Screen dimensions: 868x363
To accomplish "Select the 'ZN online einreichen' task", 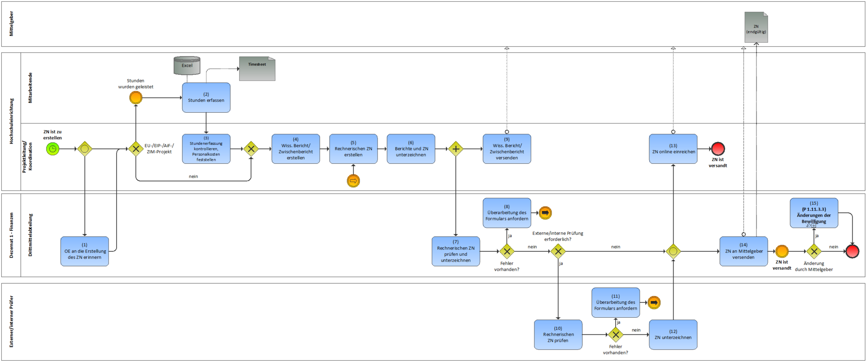I will pos(673,149).
